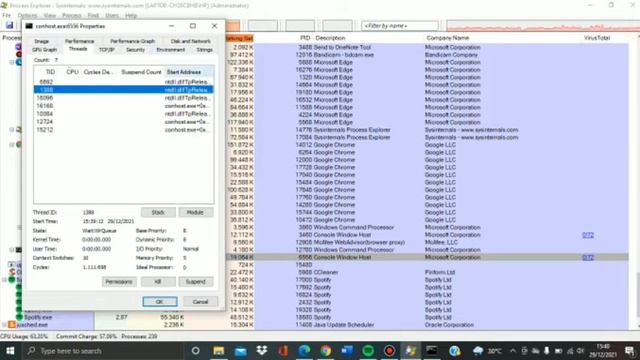The image size is (640, 360).
Task: Open the VirusTotal link in the highlighted Console Window Host row
Action: point(588,258)
